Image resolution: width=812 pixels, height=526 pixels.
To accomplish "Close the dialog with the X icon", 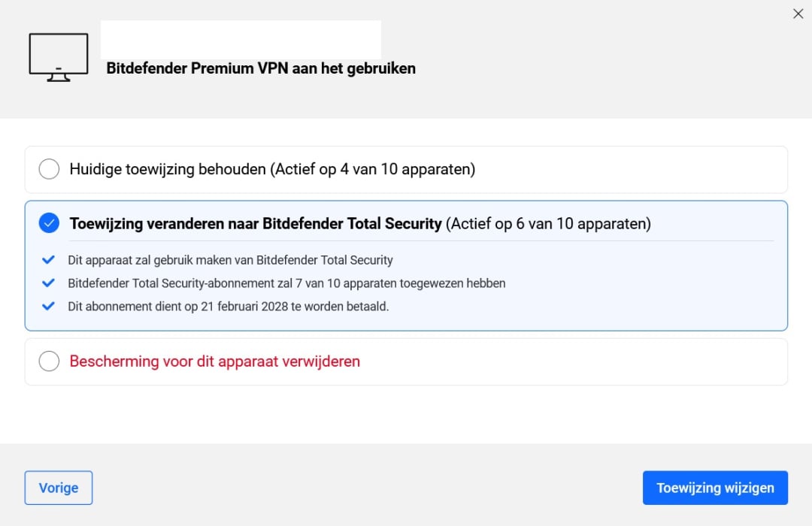I will pyautogui.click(x=798, y=14).
